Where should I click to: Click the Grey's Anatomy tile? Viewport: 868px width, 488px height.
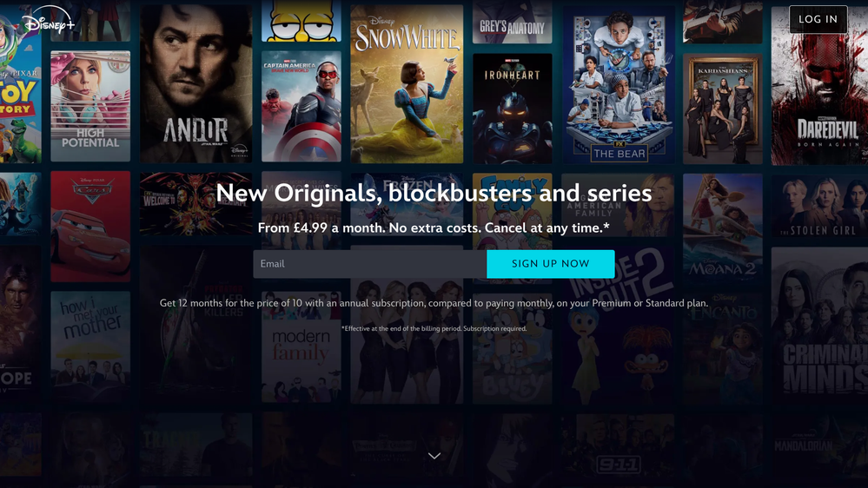[512, 22]
